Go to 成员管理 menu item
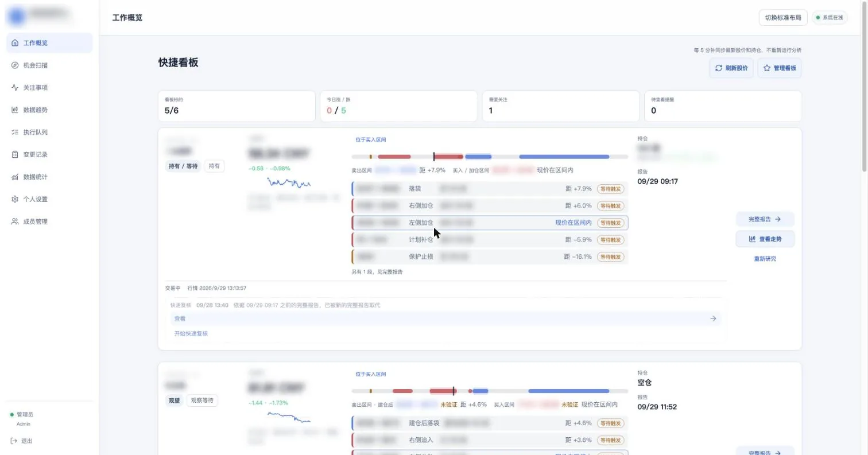Screen dimensions: 868x455 [49, 222]
